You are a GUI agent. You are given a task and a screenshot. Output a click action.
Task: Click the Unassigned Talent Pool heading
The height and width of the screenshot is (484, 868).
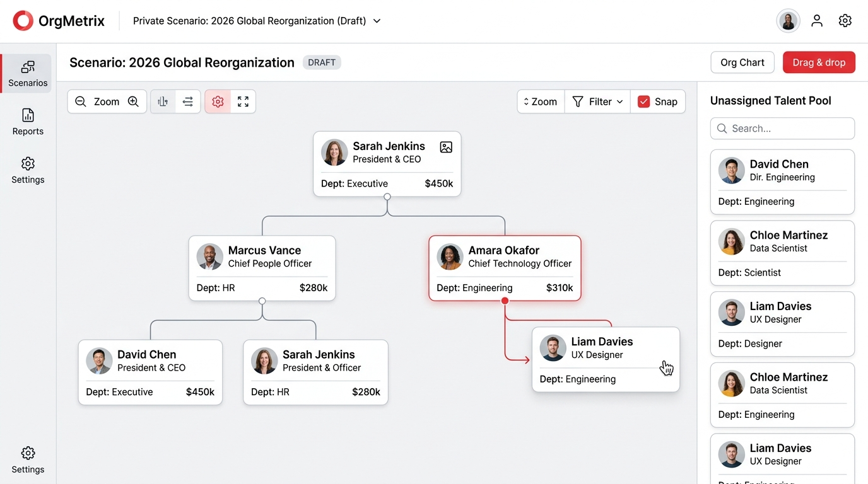pyautogui.click(x=771, y=101)
